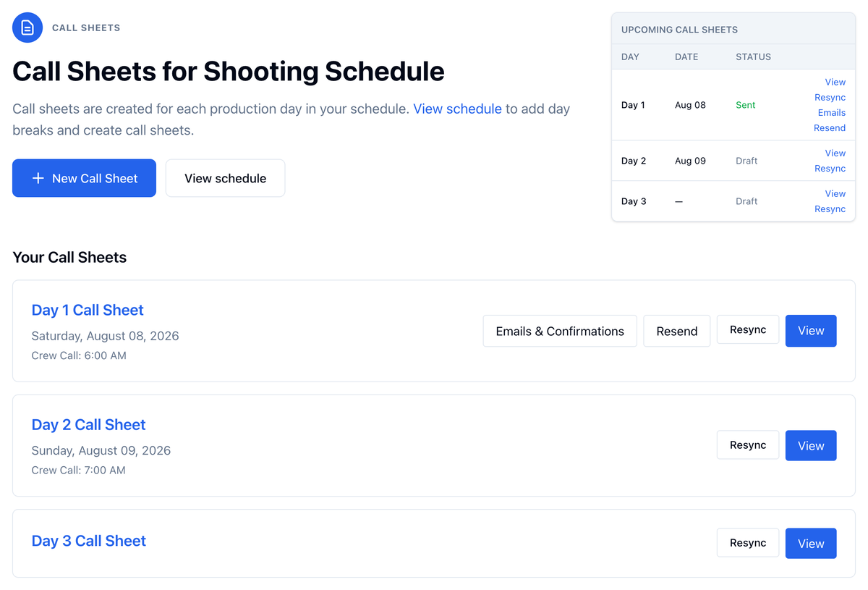Screen dimensions: 868x590
Task: View the Day 3 call sheet card
Action: coord(811,544)
